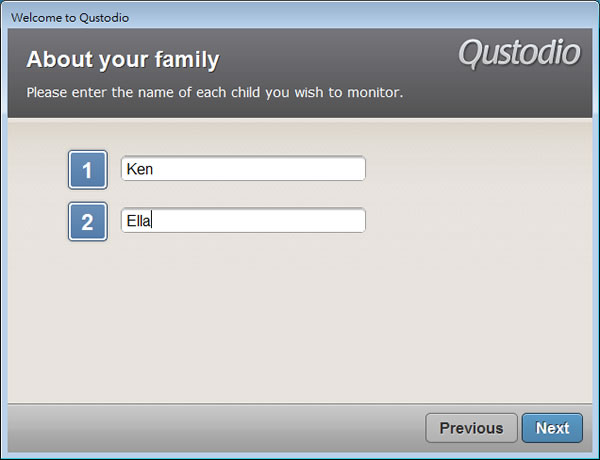
Task: Click the "Please enter the name" instruction text
Action: (x=214, y=93)
